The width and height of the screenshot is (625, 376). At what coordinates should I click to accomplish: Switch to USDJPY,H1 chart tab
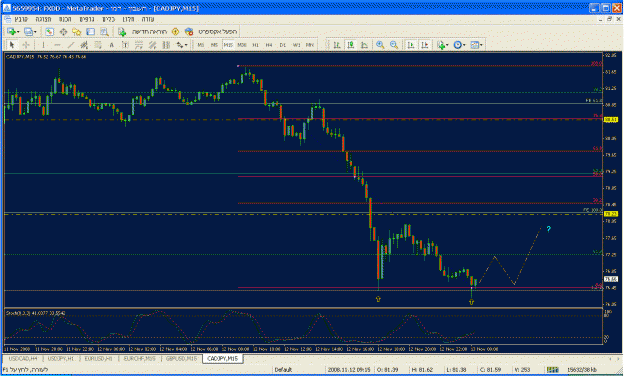[61, 359]
